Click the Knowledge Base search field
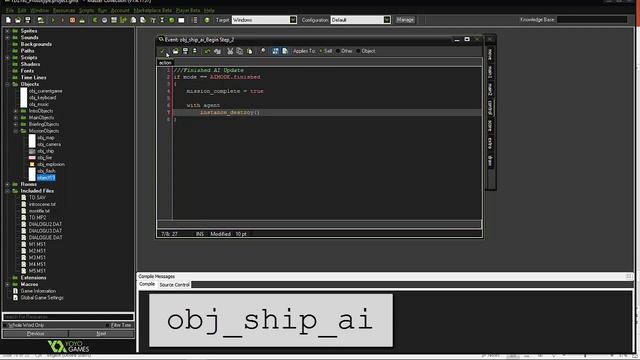This screenshot has width=640, height=360. [592, 20]
